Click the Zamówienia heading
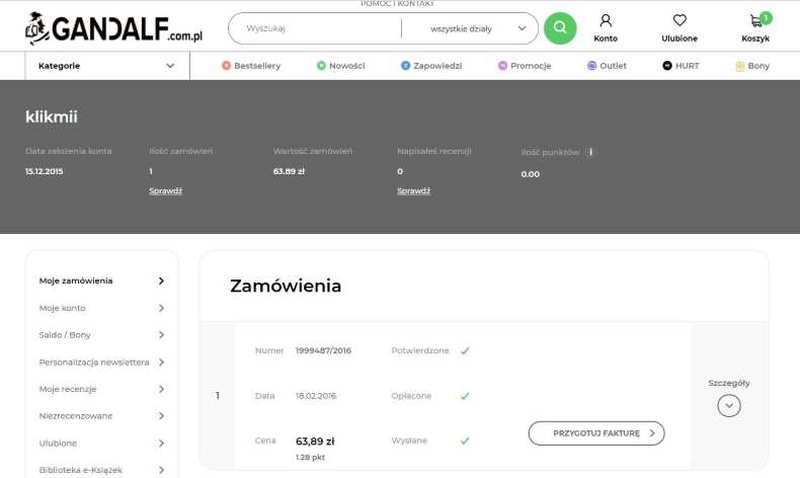800x478 pixels. [x=286, y=286]
